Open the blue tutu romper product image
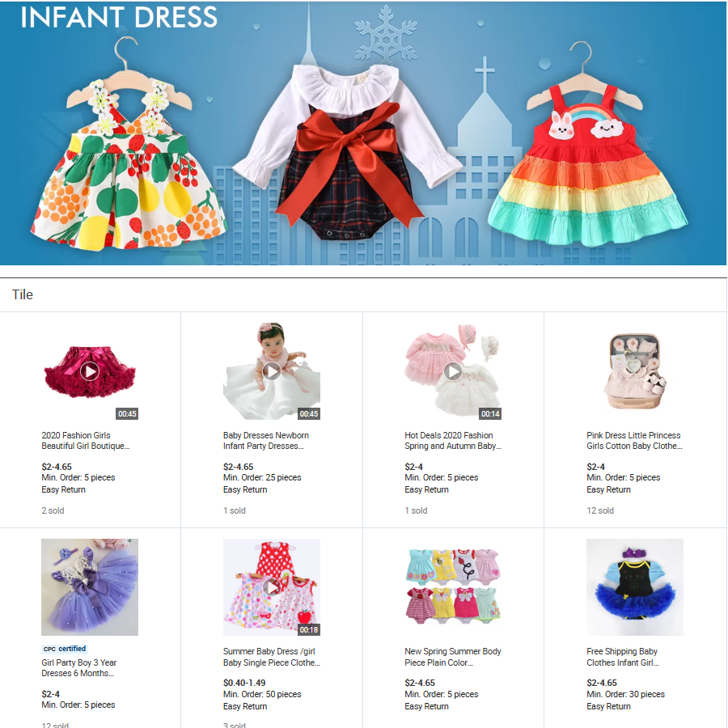 pos(635,587)
